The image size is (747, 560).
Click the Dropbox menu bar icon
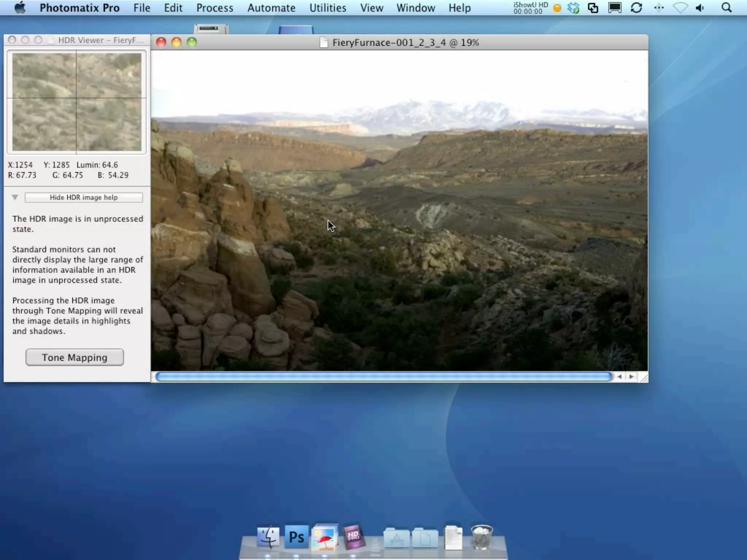[573, 8]
